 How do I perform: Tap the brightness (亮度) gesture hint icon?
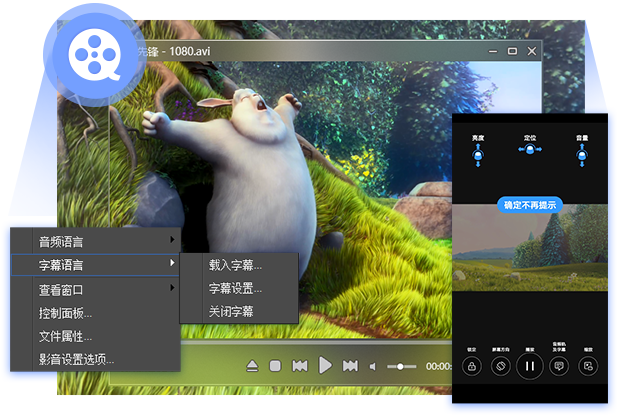pyautogui.click(x=478, y=154)
